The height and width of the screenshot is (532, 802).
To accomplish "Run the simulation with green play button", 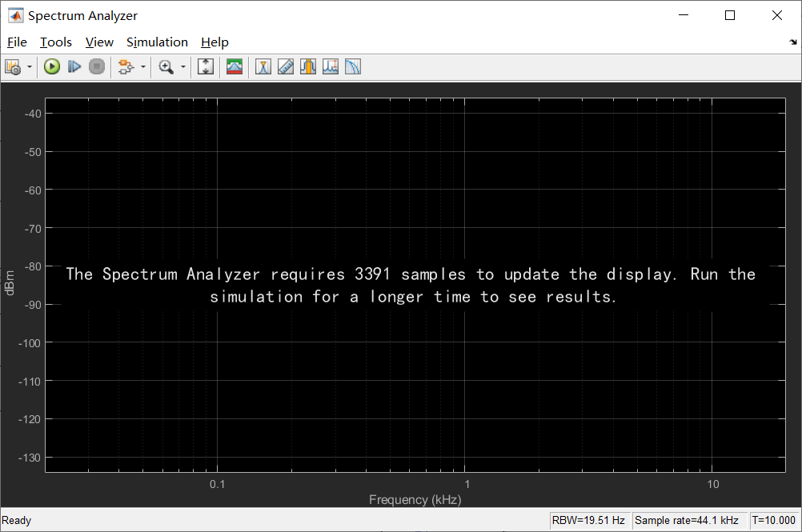I will (52, 66).
